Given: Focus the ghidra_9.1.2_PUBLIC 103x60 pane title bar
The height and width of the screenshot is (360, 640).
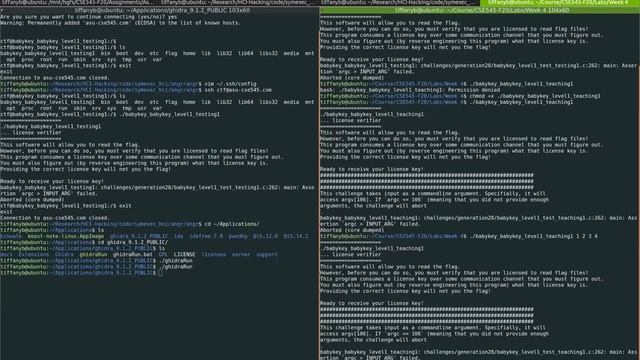Looking at the screenshot, I should pos(160,10).
